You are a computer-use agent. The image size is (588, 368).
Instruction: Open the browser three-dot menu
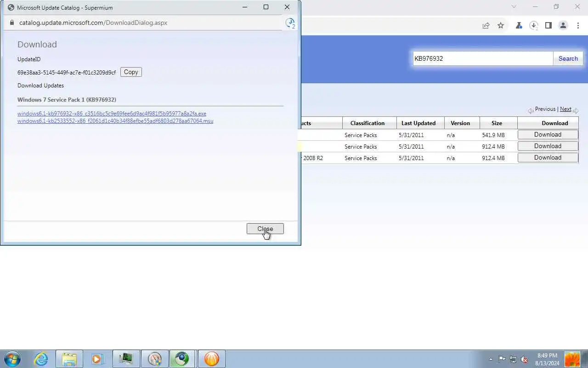pyautogui.click(x=578, y=26)
